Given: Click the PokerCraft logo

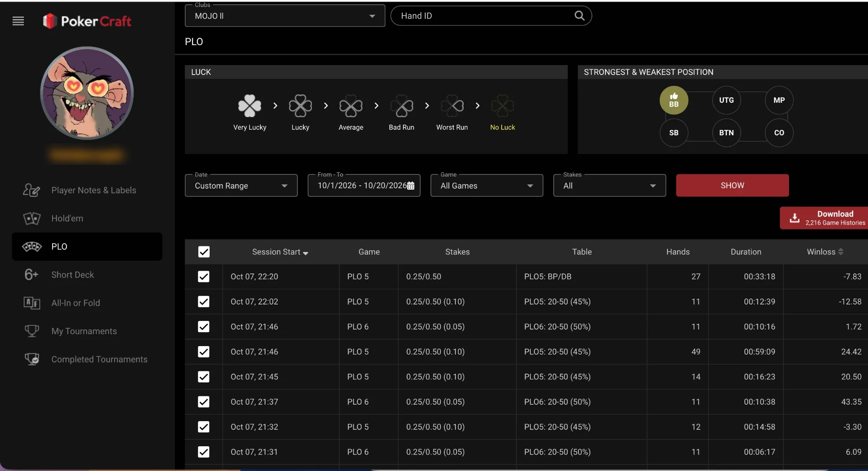Looking at the screenshot, I should [x=87, y=21].
